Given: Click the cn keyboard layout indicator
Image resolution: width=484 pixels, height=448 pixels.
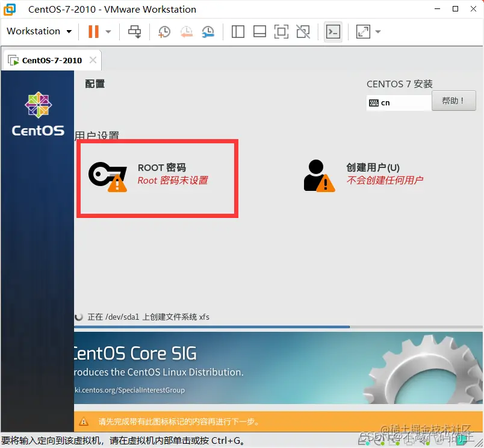Looking at the screenshot, I should click(399, 103).
